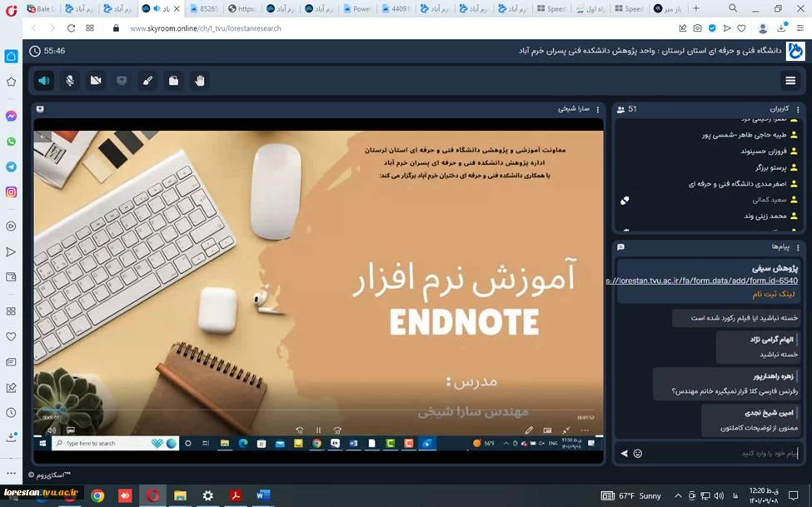Open Word from Windows taskbar
The height and width of the screenshot is (507, 812).
[x=262, y=496]
